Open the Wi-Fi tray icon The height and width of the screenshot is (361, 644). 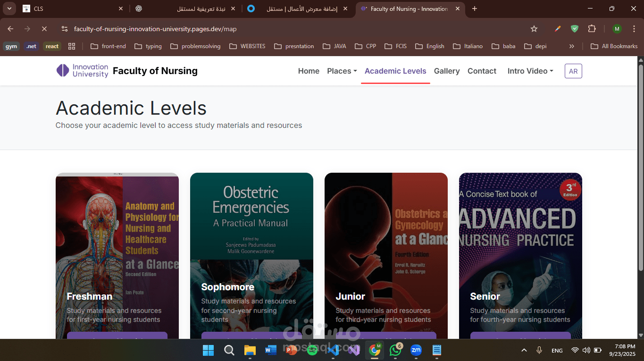click(x=575, y=350)
